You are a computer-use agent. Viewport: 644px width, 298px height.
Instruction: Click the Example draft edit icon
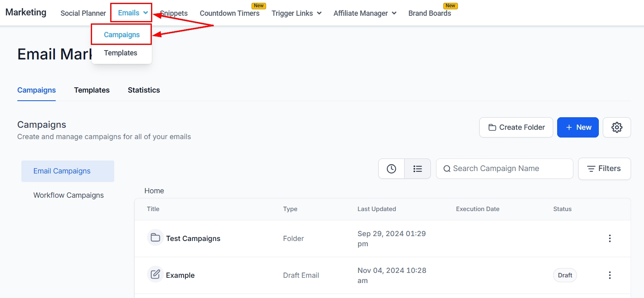[x=155, y=275]
